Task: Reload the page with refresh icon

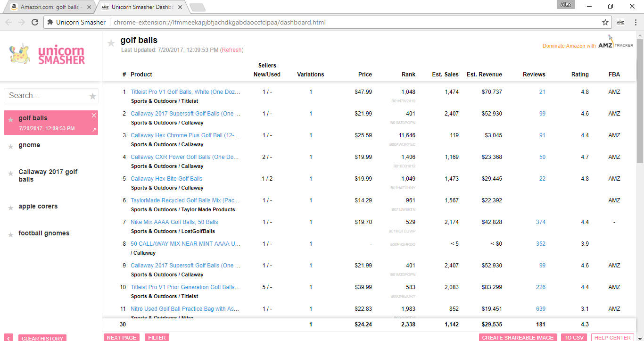Action: point(35,22)
